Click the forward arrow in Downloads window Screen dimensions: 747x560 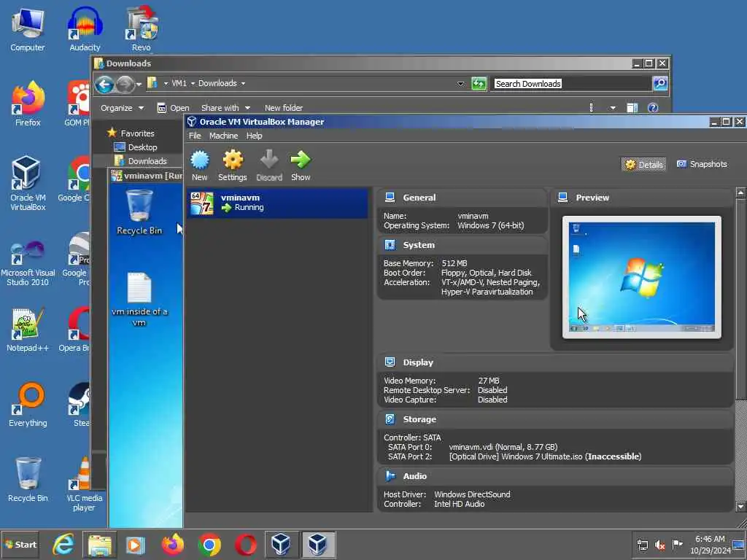point(125,85)
